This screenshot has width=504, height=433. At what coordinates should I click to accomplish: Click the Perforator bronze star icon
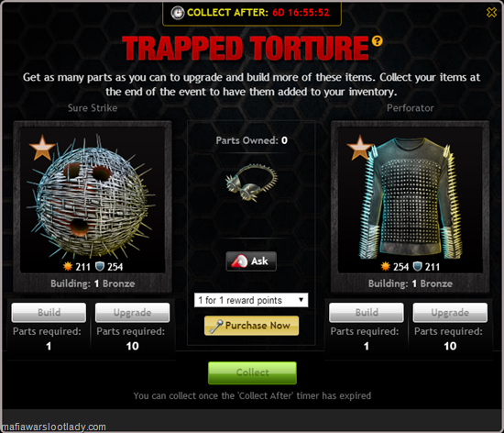click(360, 148)
